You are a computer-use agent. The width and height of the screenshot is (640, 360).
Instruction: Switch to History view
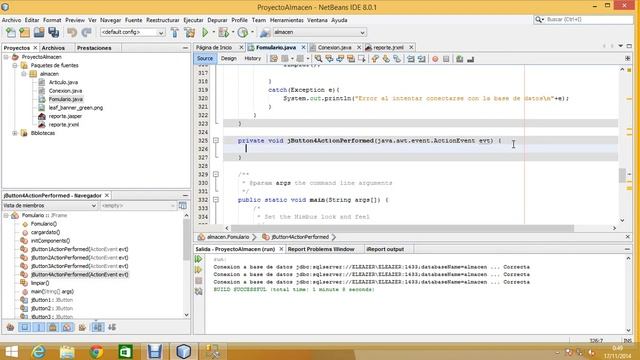[x=253, y=59]
